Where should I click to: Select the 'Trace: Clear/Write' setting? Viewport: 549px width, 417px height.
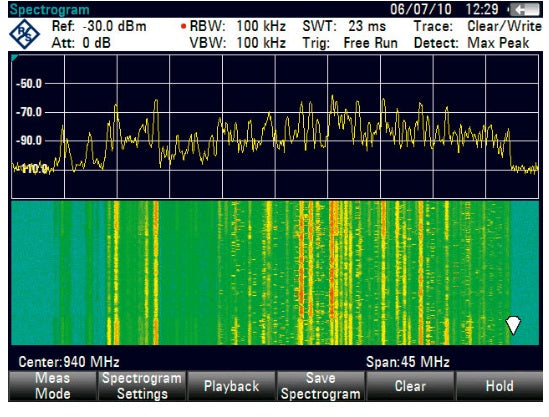point(478,26)
